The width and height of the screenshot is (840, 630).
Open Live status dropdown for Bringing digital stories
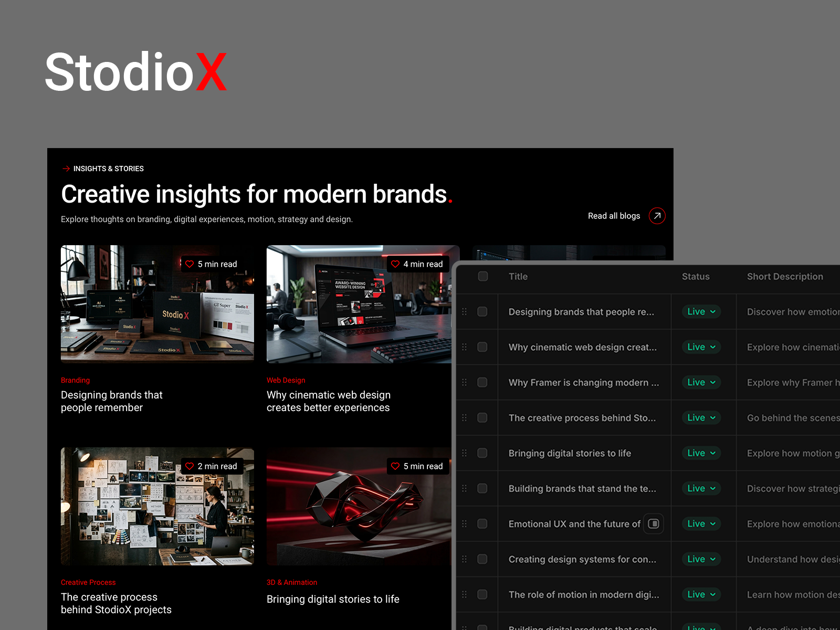pos(701,453)
